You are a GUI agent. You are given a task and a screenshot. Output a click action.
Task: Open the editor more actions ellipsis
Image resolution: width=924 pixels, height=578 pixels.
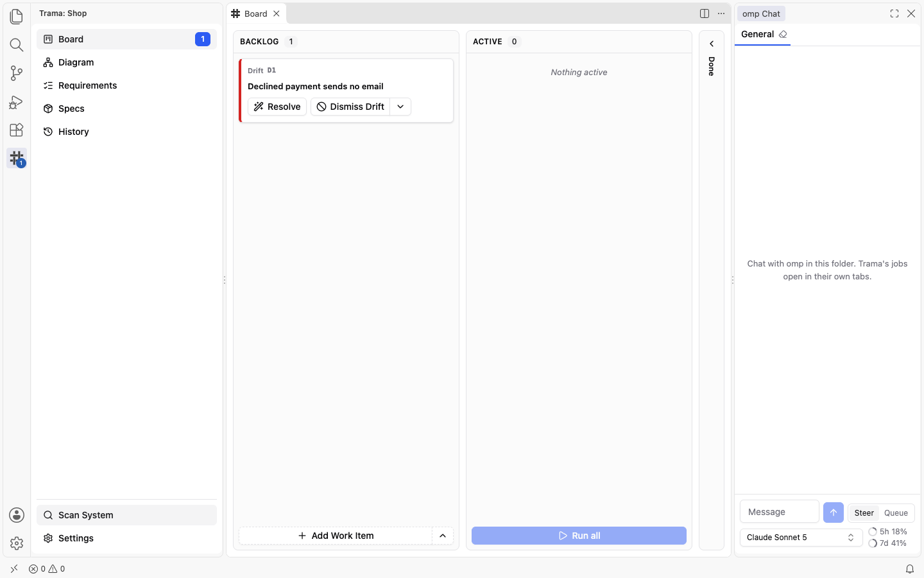[x=721, y=13]
